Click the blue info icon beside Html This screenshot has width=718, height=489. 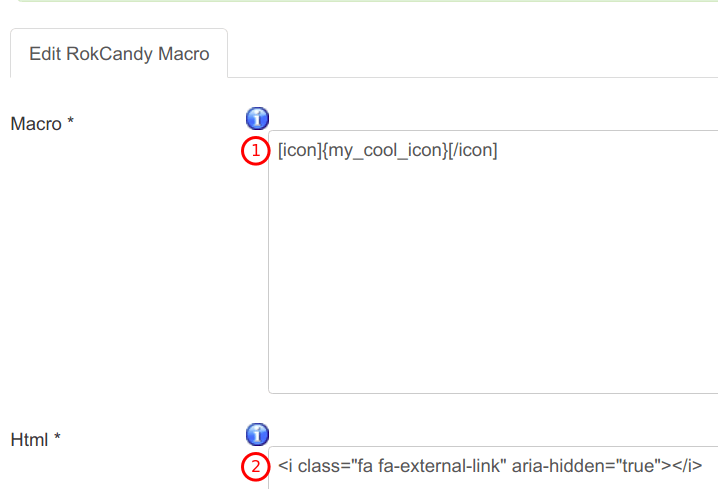pyautogui.click(x=257, y=435)
